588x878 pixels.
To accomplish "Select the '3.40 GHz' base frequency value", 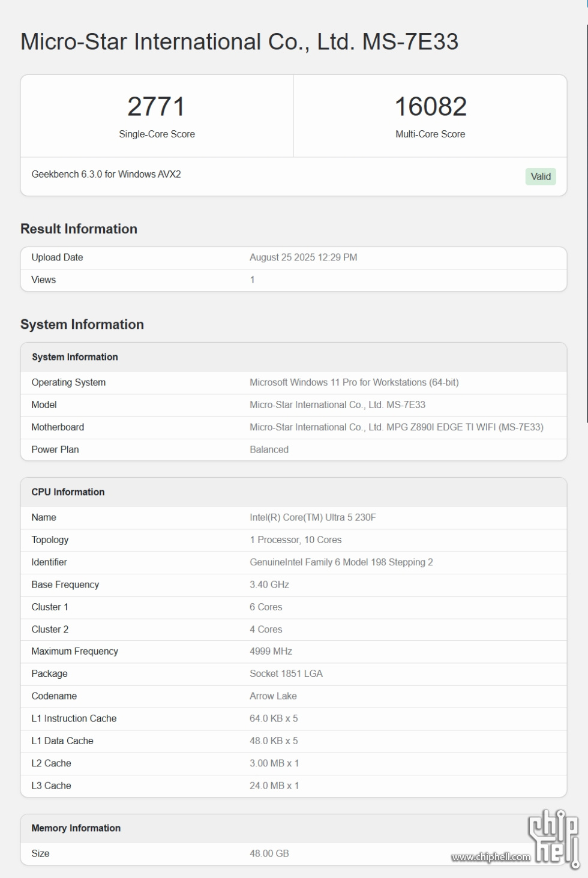I will click(269, 585).
